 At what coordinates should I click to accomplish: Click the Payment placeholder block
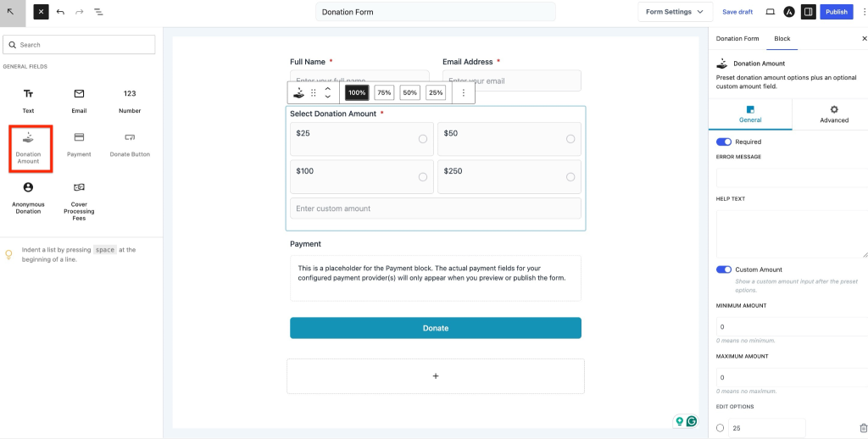[x=436, y=278]
